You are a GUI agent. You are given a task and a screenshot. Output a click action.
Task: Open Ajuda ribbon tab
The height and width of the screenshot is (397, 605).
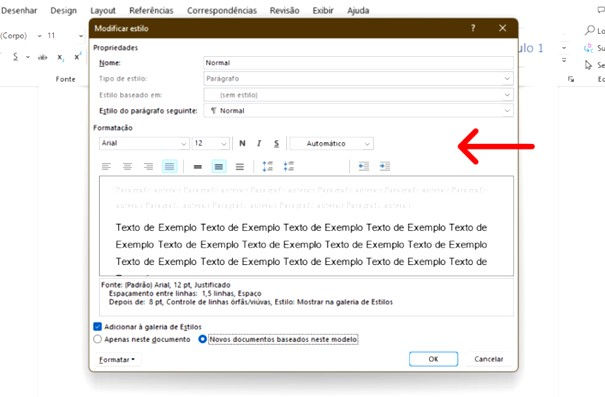pos(358,10)
